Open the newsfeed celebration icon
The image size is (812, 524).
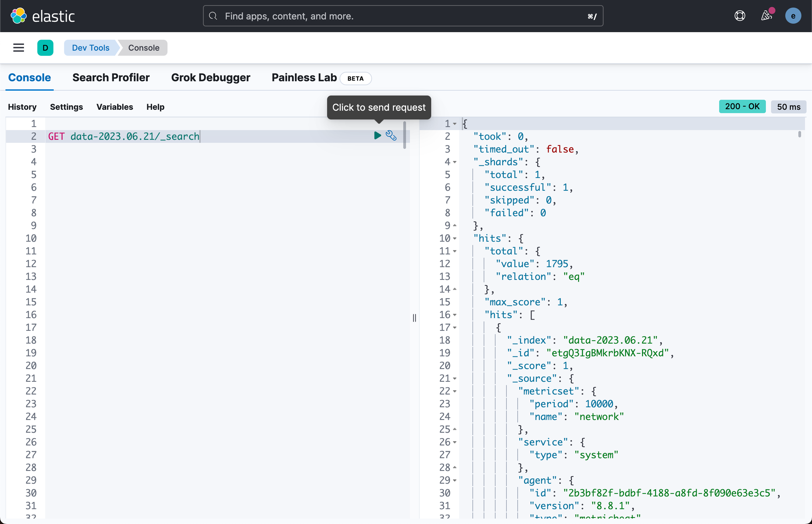[x=766, y=16]
